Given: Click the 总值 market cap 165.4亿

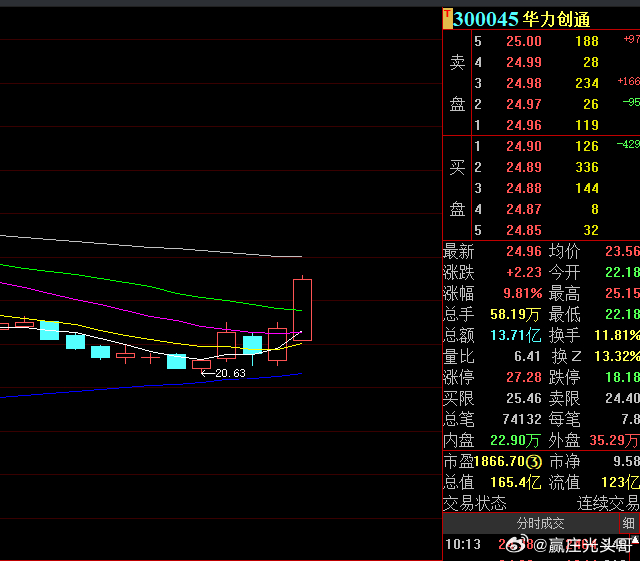Looking at the screenshot, I should pyautogui.click(x=515, y=483).
